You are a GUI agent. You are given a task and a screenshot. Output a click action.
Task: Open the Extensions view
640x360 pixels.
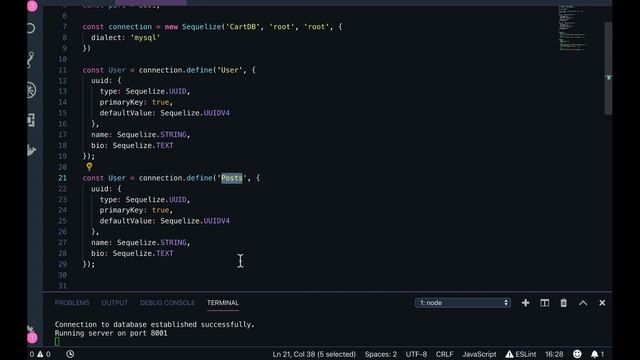(x=31, y=120)
